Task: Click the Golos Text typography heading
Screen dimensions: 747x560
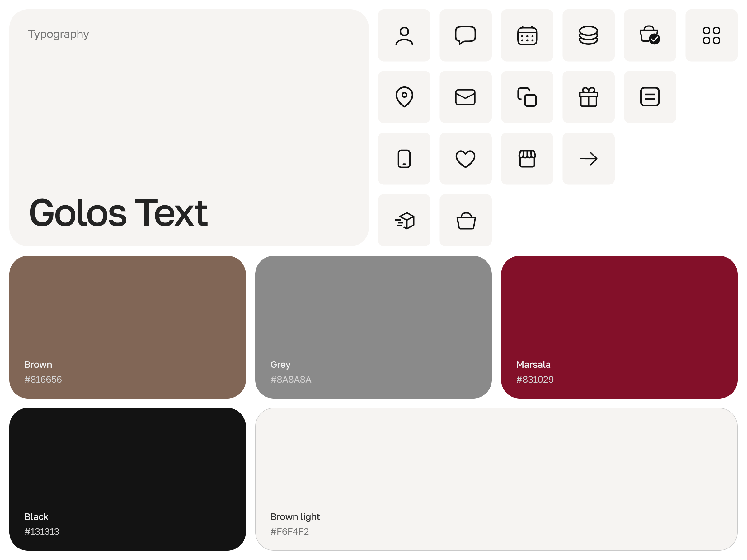Action: (118, 213)
